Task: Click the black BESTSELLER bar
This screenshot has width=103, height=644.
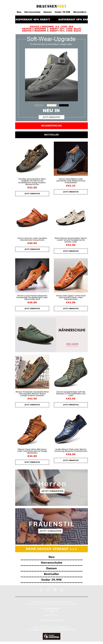Action: 51,135
